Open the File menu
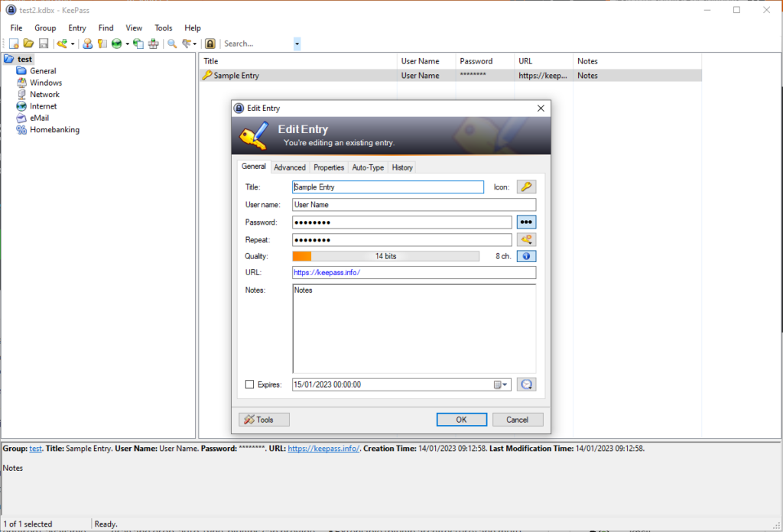This screenshot has height=532, width=783. 17,28
